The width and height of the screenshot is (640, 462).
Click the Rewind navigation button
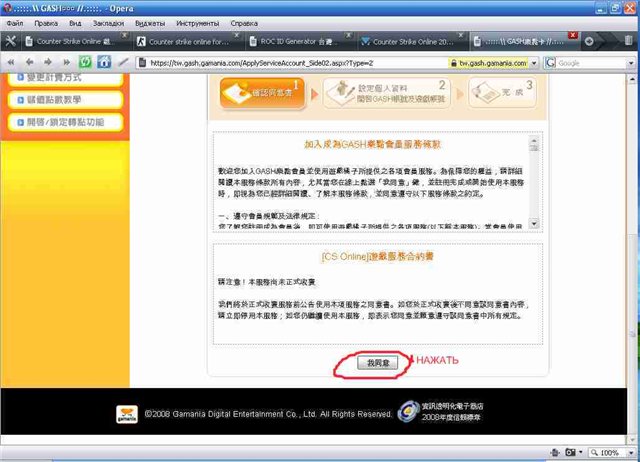pyautogui.click(x=11, y=62)
